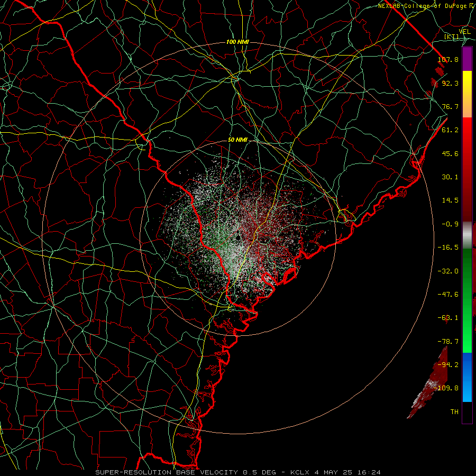Click the 50 NMI range ring label

point(237,140)
